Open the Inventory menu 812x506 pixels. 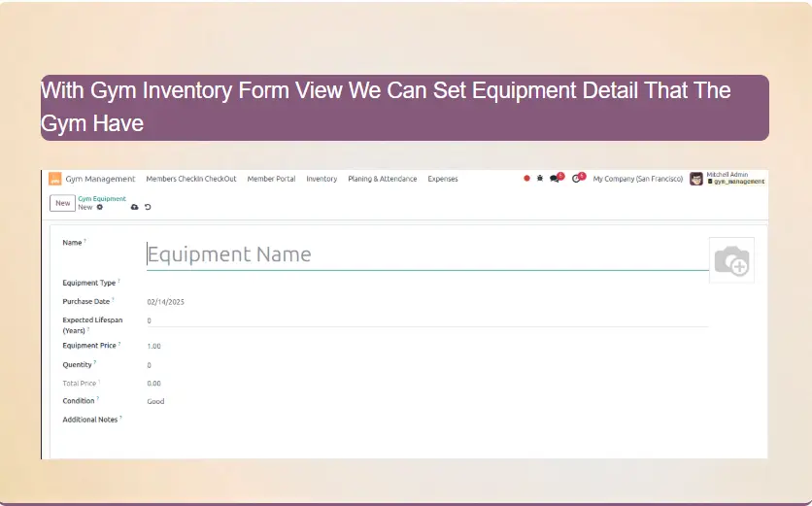(321, 179)
